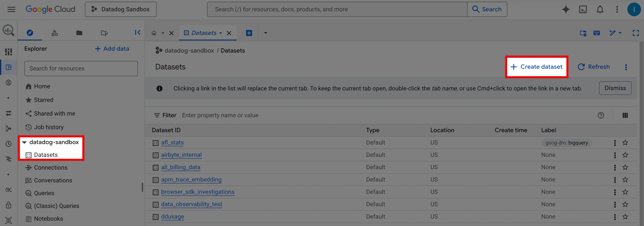The width and height of the screenshot is (644, 226).
Task: Open the notifications bell
Action: click(x=600, y=10)
